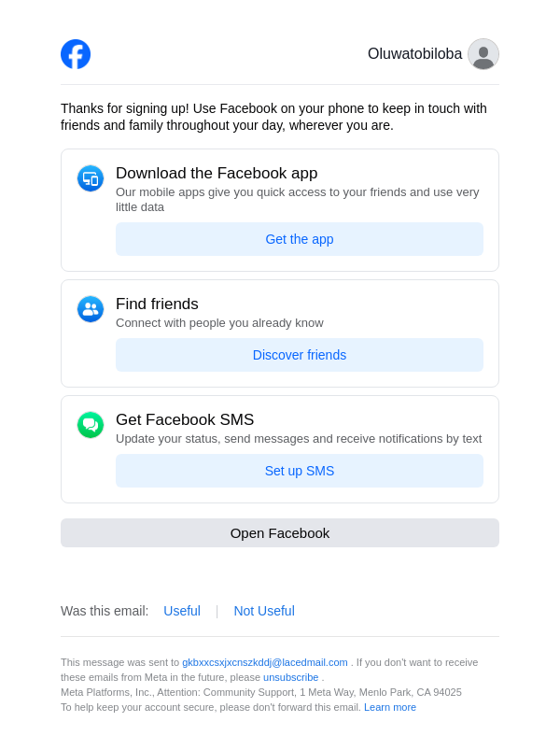Click the Facebook SMS chat icon

[91, 425]
